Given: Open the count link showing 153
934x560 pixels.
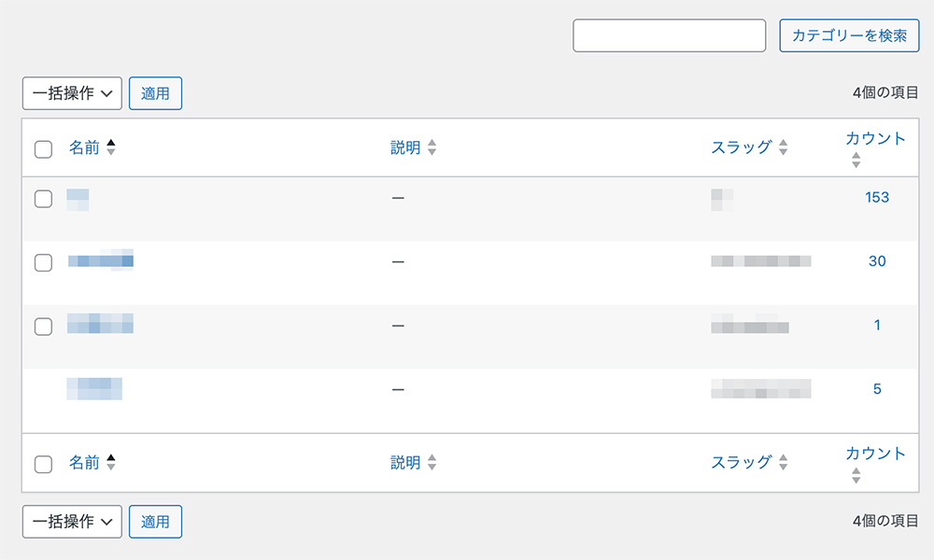Looking at the screenshot, I should [x=876, y=197].
